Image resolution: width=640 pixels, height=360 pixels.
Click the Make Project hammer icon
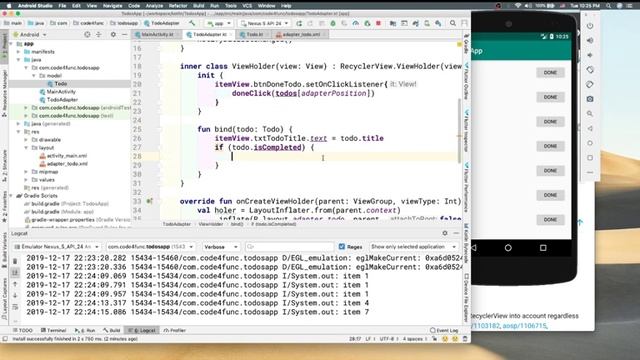click(x=192, y=23)
